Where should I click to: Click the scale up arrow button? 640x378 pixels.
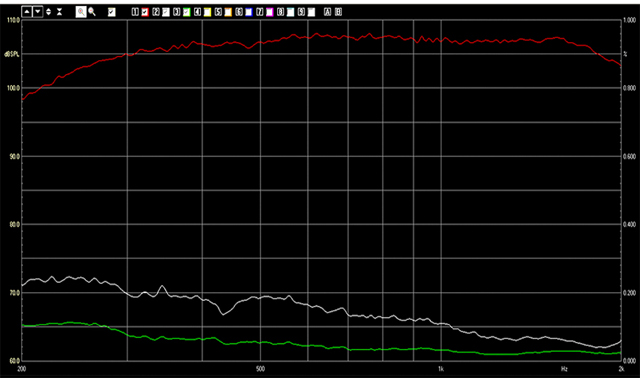[27, 12]
